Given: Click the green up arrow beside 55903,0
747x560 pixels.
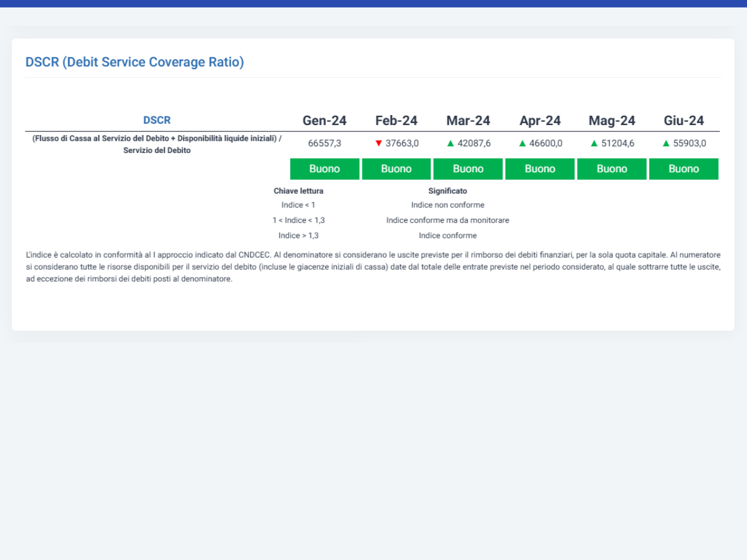Looking at the screenshot, I should [x=666, y=143].
